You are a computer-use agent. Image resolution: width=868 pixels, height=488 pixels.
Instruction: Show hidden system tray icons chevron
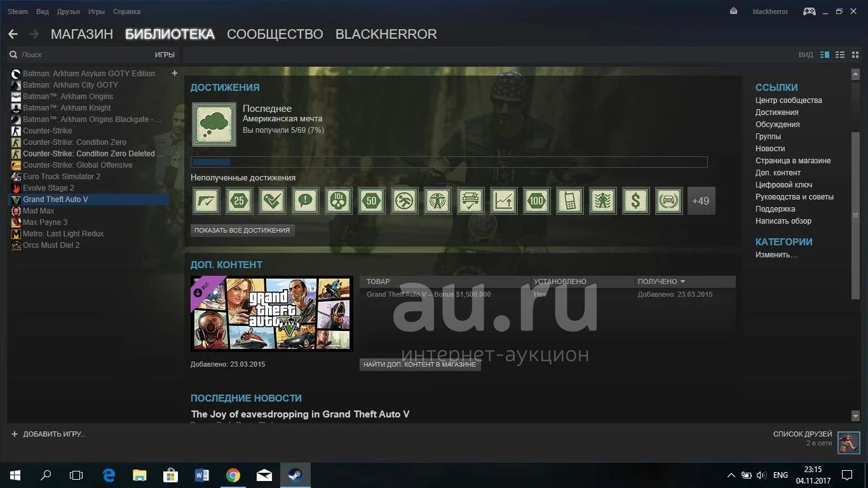tap(731, 475)
